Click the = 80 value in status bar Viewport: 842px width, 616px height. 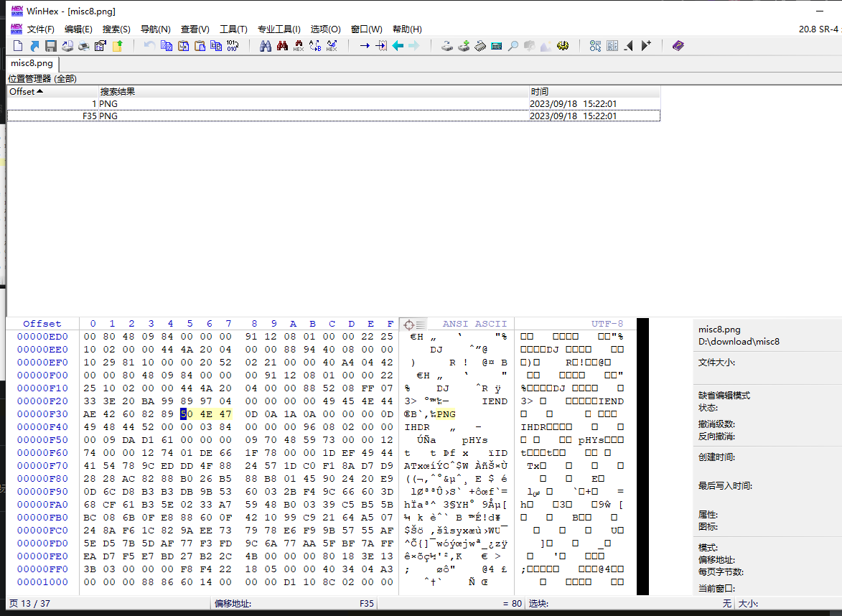click(x=513, y=604)
